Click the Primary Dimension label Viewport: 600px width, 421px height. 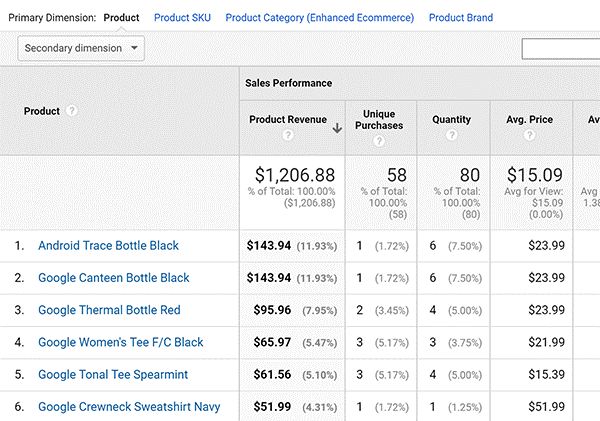point(52,18)
